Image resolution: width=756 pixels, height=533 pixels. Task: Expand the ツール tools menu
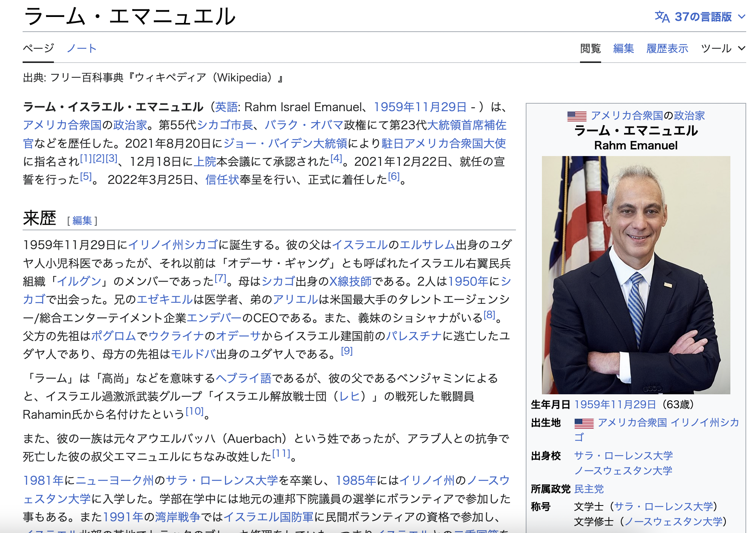[x=723, y=48]
